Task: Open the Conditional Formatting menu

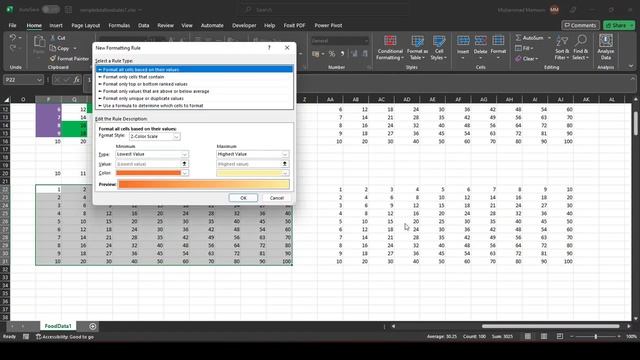Action: coord(390,48)
